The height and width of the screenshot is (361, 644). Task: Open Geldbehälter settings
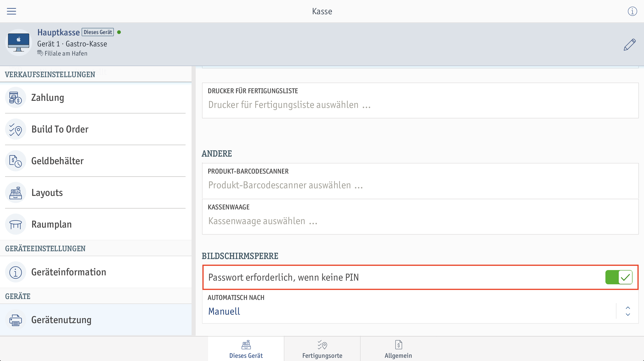[96, 161]
